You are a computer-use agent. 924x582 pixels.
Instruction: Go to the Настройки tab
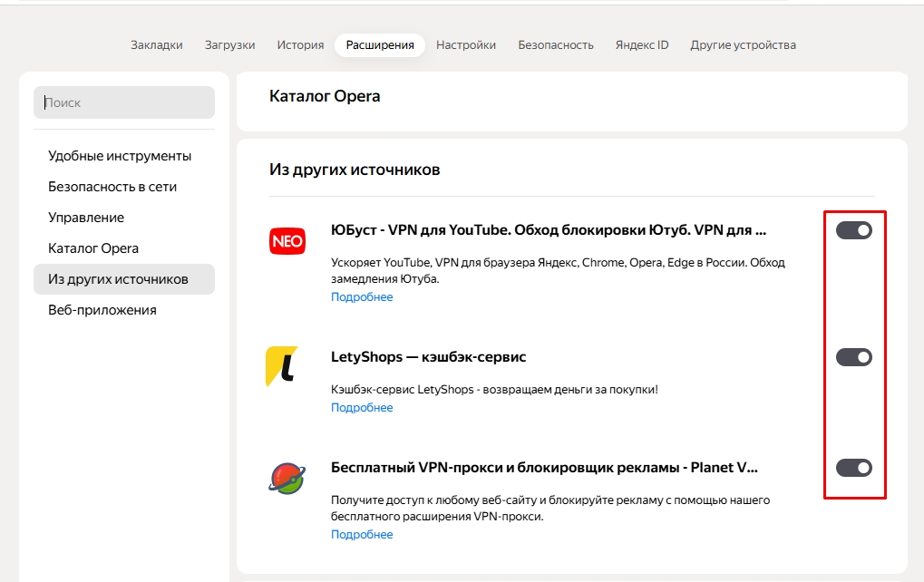tap(466, 45)
